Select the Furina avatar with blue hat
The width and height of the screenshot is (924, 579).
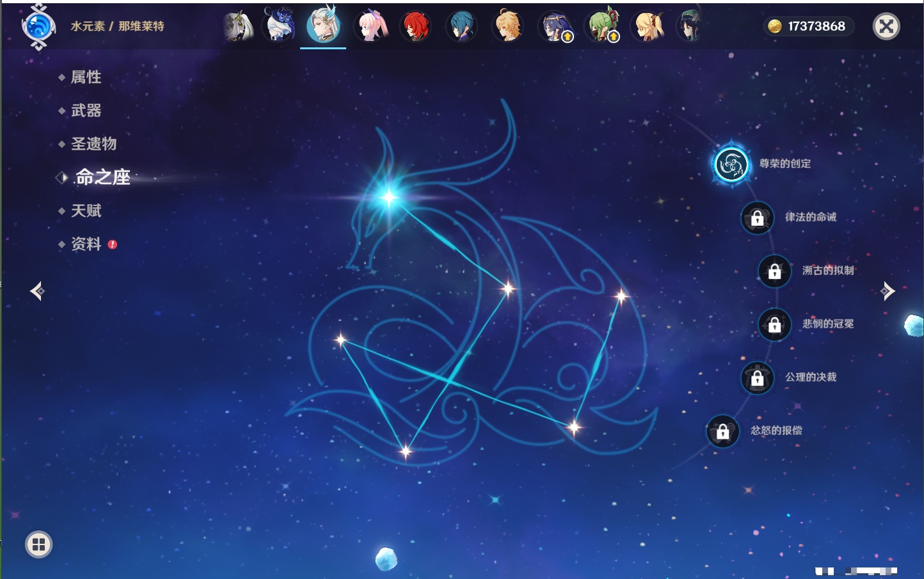coord(279,25)
